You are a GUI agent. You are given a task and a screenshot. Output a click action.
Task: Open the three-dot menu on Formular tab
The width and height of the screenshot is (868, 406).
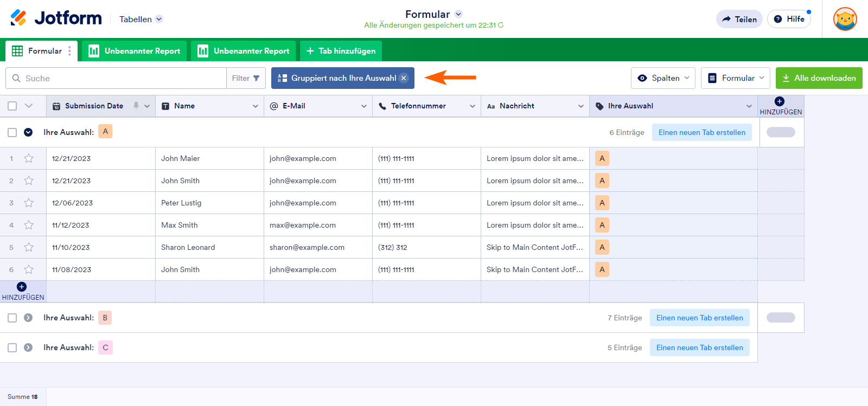click(69, 51)
